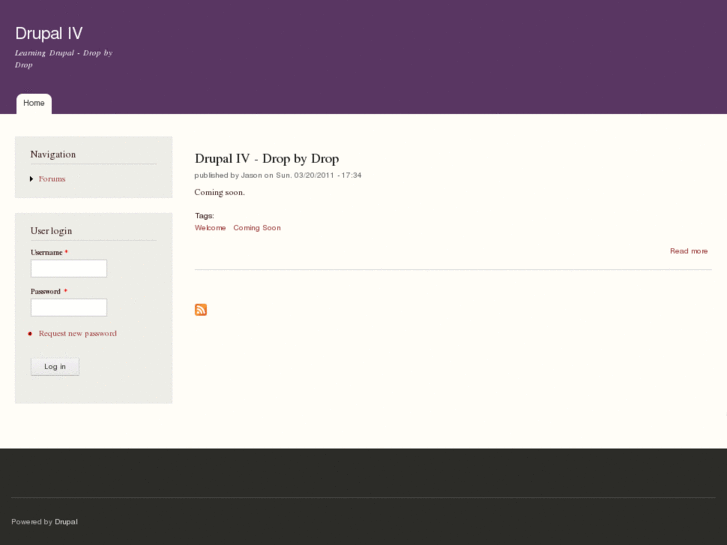The height and width of the screenshot is (545, 727).
Task: Click the Drupal IV site title
Action: click(x=49, y=33)
